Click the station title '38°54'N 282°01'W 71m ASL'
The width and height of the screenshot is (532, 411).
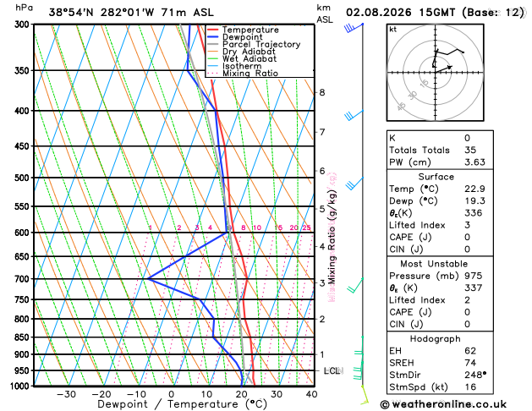131,13
